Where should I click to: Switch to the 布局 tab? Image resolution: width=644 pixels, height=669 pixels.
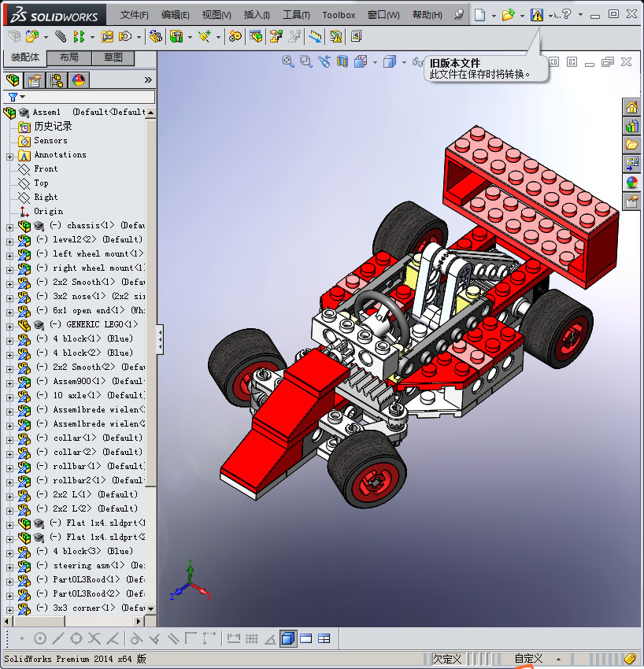pos(68,57)
